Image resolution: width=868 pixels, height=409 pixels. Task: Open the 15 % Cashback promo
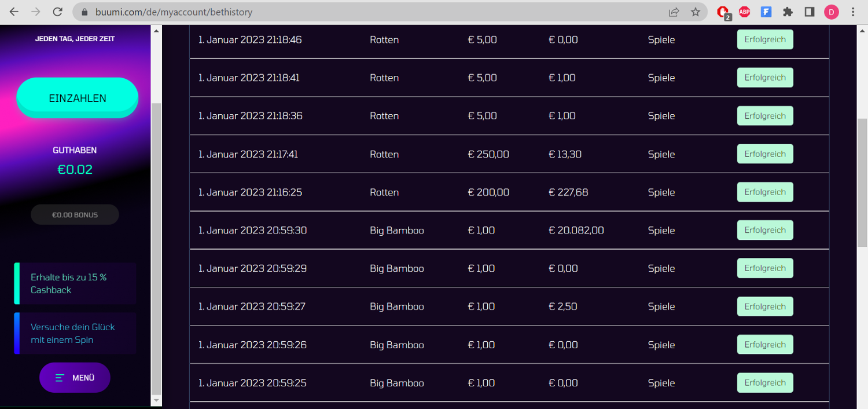(75, 283)
